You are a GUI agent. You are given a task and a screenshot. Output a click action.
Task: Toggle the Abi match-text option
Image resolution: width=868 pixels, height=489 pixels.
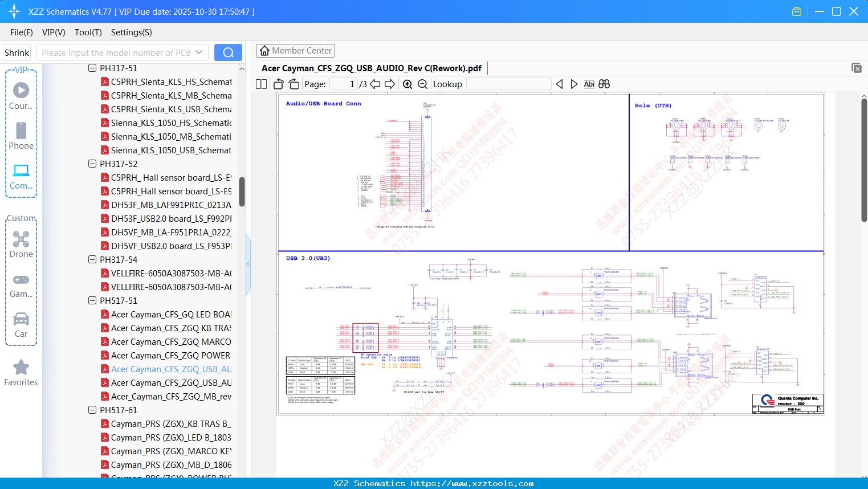pos(589,84)
